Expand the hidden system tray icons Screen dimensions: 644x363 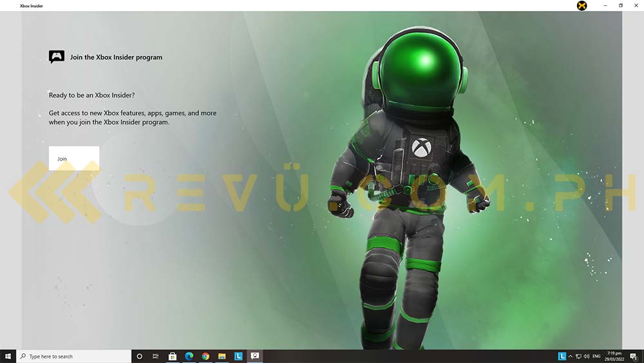(571, 357)
